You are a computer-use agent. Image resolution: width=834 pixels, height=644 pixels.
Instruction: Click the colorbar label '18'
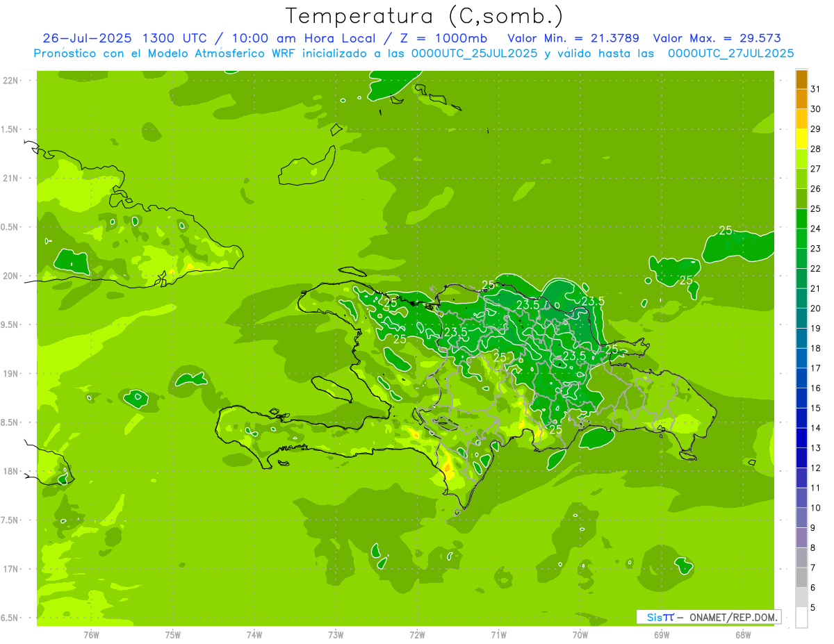[815, 349]
